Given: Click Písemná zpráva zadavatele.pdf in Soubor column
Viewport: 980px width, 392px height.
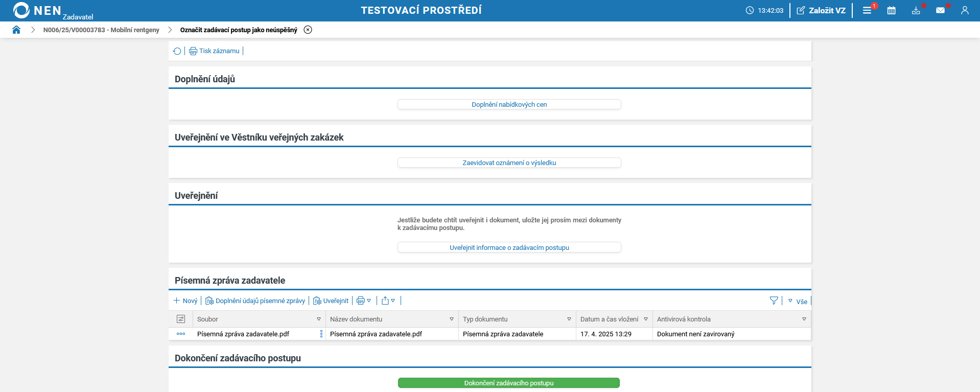Looking at the screenshot, I should 243,334.
